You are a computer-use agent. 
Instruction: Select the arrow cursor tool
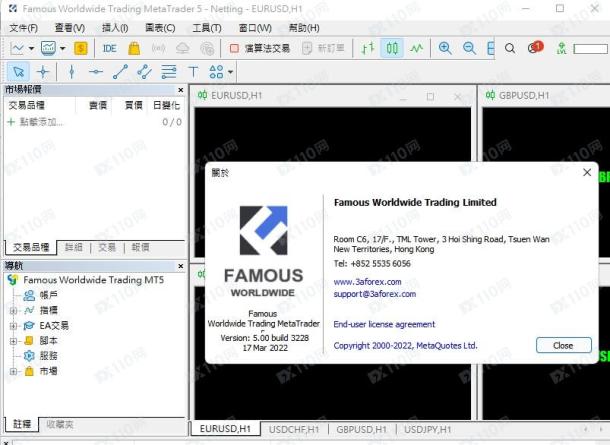tap(18, 72)
